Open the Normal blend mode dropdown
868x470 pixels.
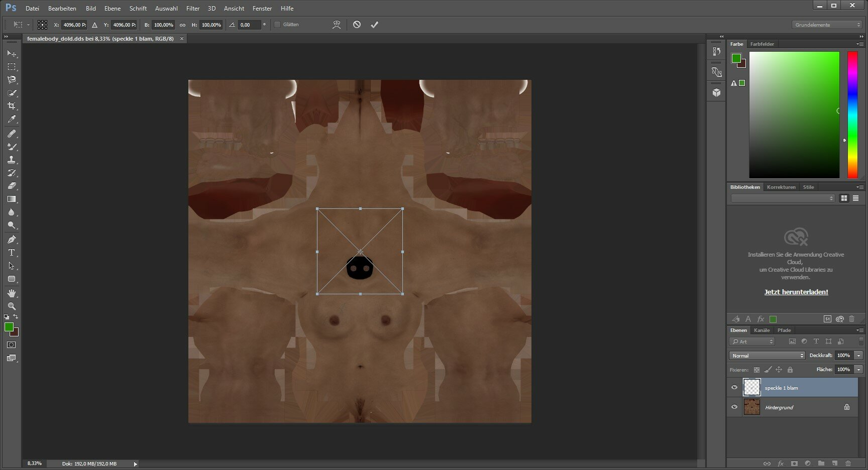767,356
